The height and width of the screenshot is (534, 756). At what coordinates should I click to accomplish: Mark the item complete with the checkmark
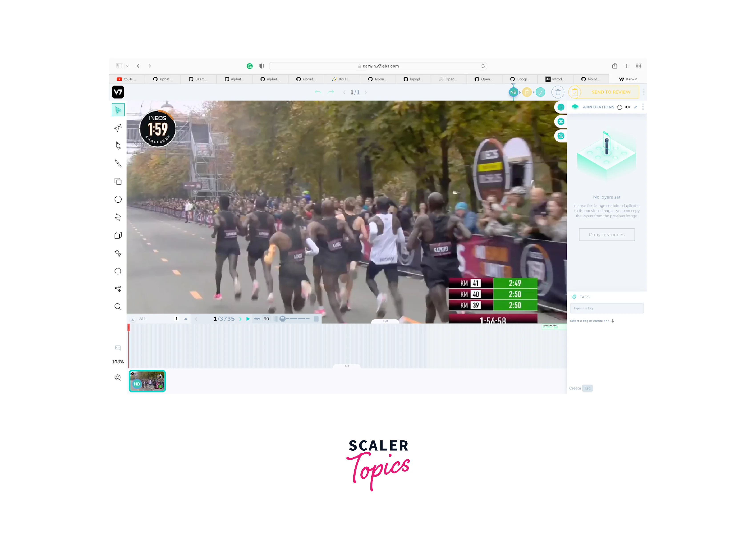click(540, 92)
